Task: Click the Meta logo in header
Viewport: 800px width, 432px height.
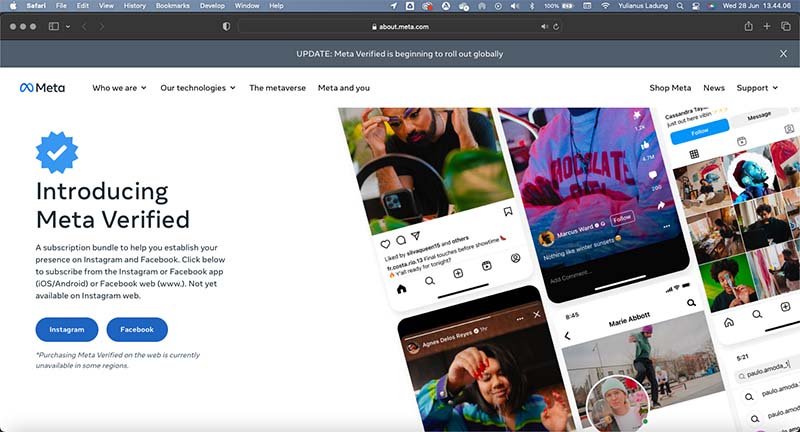Action: pyautogui.click(x=43, y=88)
